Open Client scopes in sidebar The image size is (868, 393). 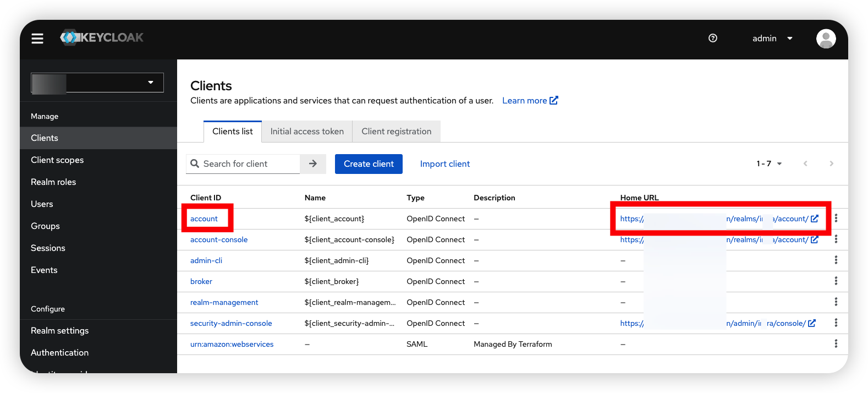pyautogui.click(x=98, y=160)
